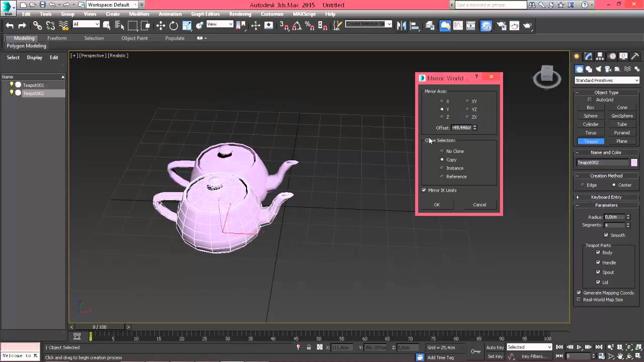
Task: Select Teapot001 in the scene explorer
Action: [33, 85]
